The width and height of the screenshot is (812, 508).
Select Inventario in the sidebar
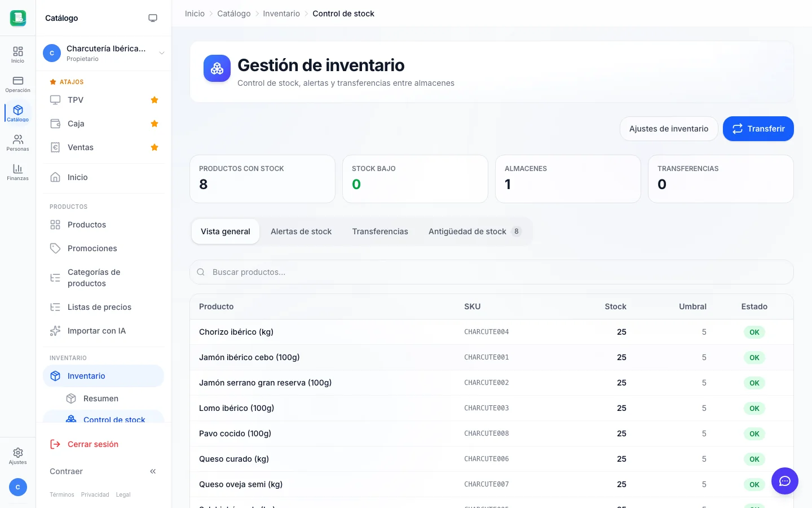(x=103, y=376)
